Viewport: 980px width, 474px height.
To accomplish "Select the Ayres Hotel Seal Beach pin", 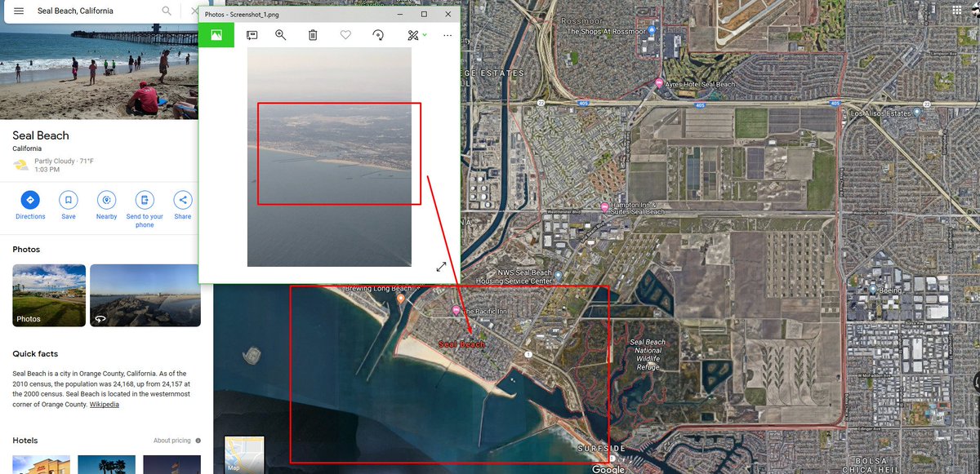I will click(x=660, y=83).
